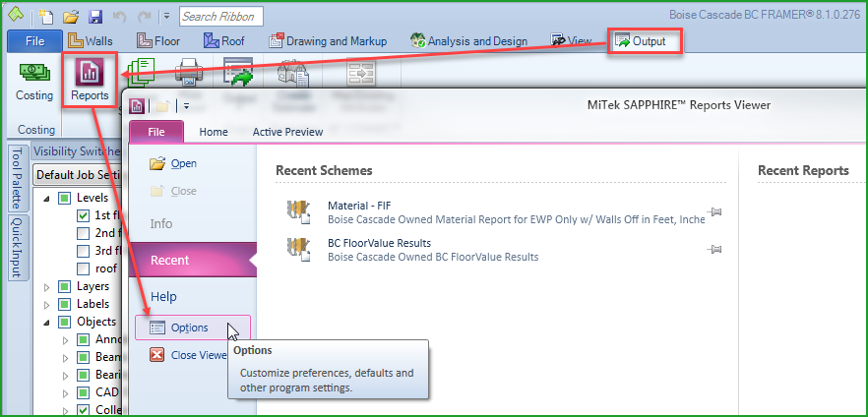
Task: Collapse the Levels tree node
Action: [46, 198]
